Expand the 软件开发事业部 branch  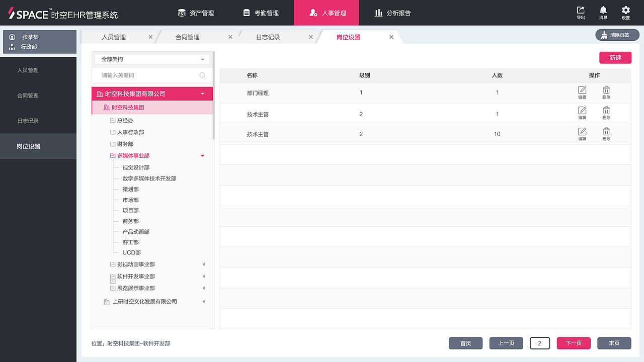(x=203, y=277)
